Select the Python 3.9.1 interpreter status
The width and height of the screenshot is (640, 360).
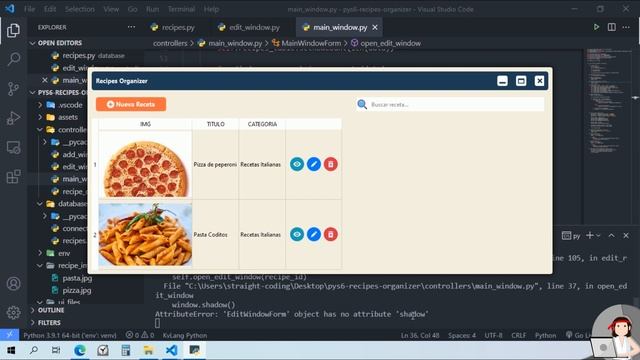(70, 335)
